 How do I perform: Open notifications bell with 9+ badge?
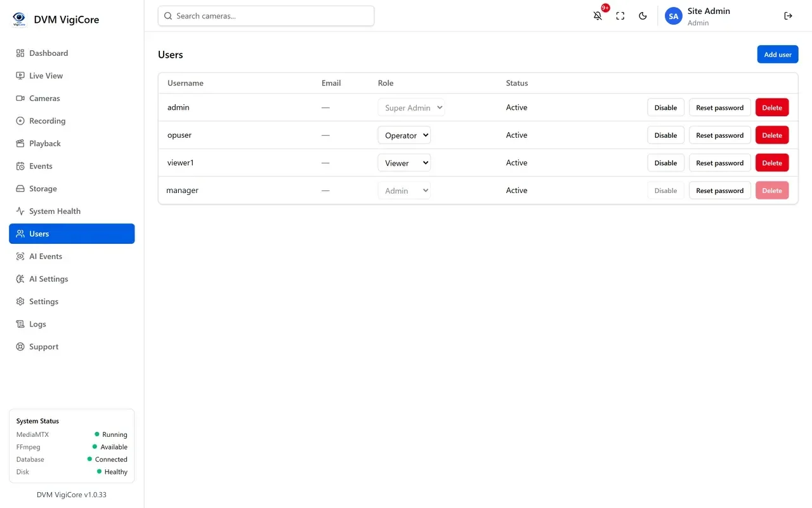(598, 16)
